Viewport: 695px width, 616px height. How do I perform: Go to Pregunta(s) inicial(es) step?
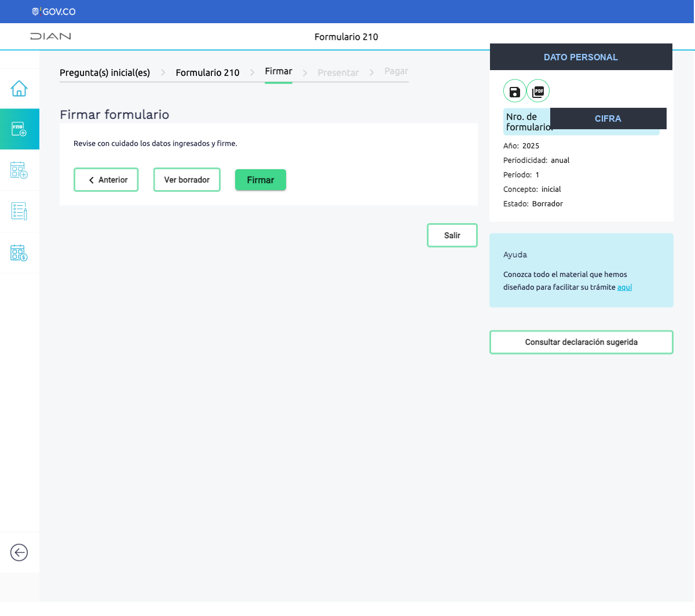(105, 72)
